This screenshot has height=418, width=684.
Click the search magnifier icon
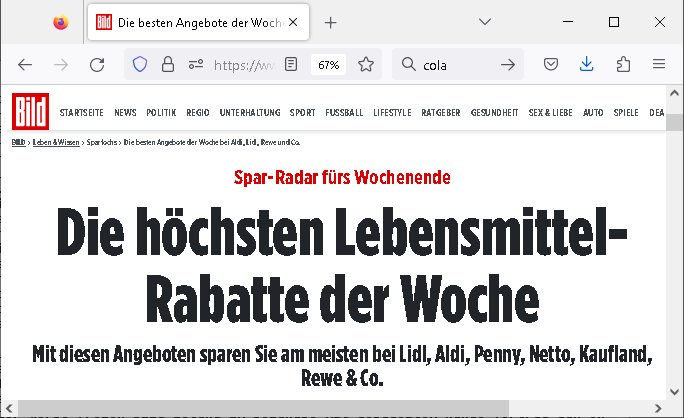coord(409,64)
